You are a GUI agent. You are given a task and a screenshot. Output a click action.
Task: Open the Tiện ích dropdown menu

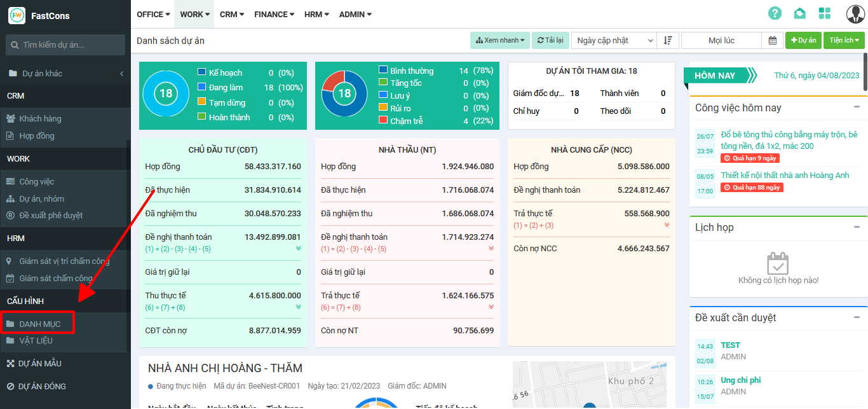click(844, 40)
